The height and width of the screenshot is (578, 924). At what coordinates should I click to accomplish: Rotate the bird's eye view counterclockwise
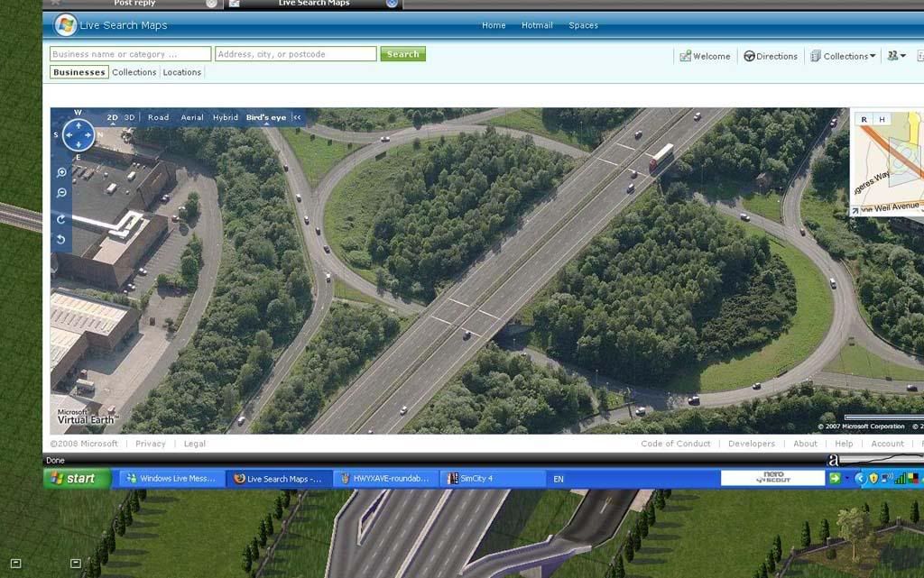[60, 239]
